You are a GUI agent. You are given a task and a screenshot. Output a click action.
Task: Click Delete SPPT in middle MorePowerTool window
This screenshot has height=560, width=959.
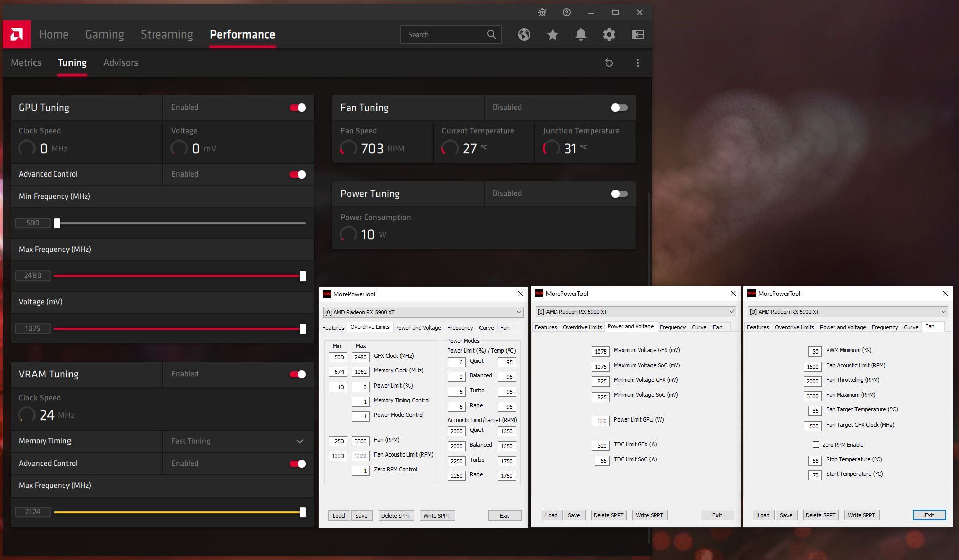click(x=608, y=515)
